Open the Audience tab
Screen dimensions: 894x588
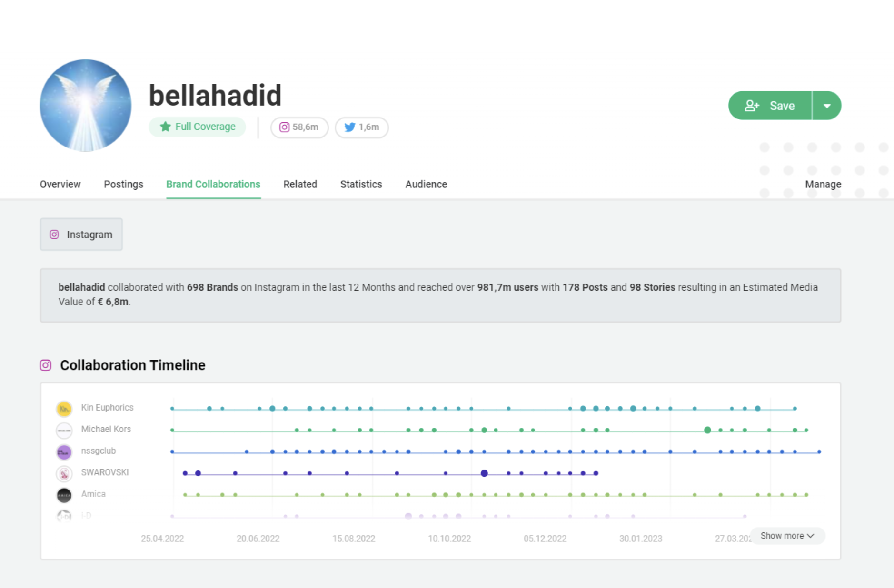coord(426,184)
